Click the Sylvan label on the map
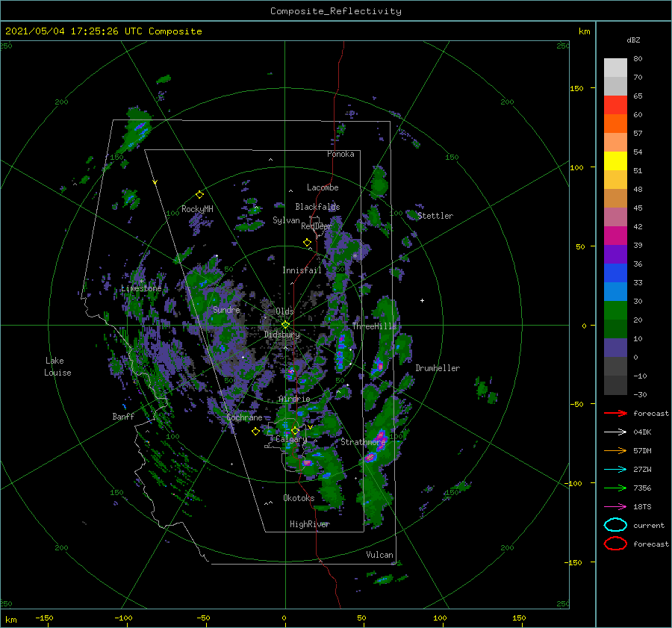The image size is (672, 628). (x=286, y=220)
